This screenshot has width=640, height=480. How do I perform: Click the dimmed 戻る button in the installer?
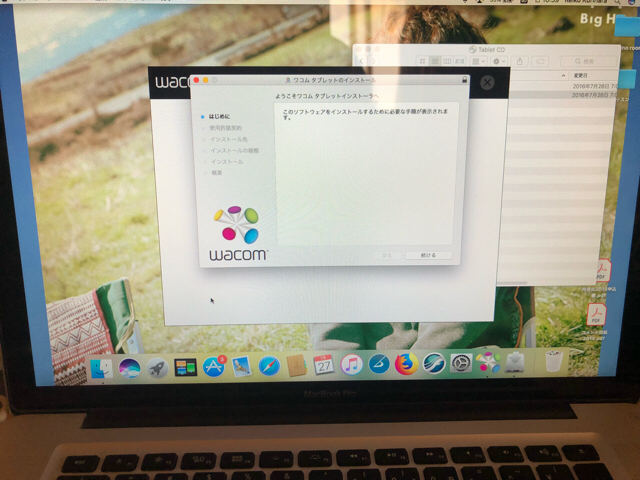pos(387,255)
